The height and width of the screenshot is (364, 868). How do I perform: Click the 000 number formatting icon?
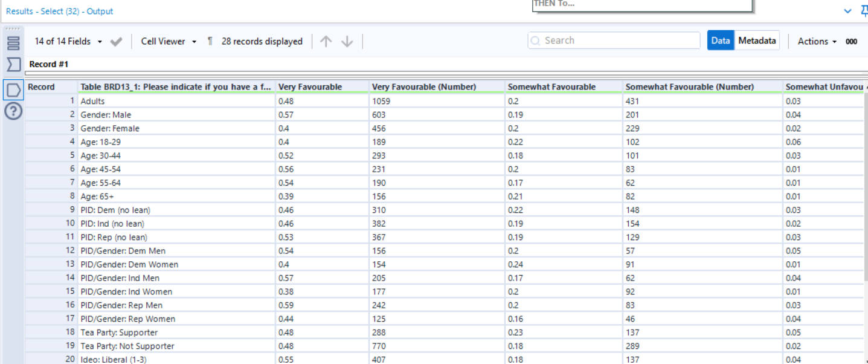[851, 42]
